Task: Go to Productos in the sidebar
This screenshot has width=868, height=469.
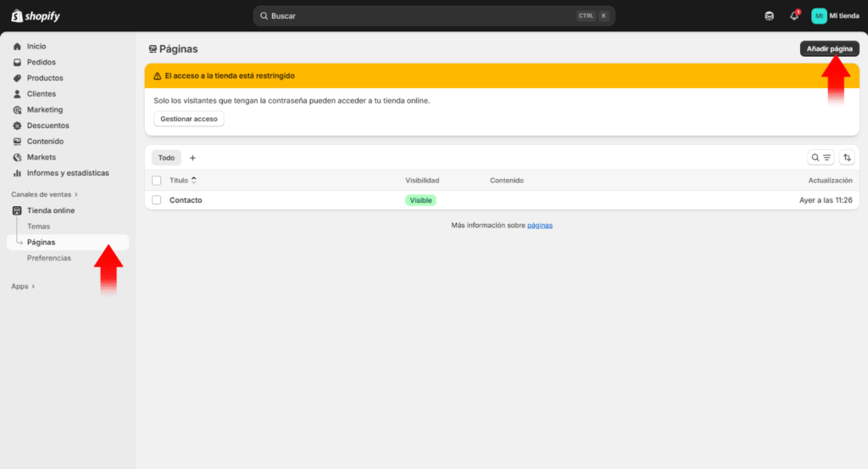Action: pos(45,78)
